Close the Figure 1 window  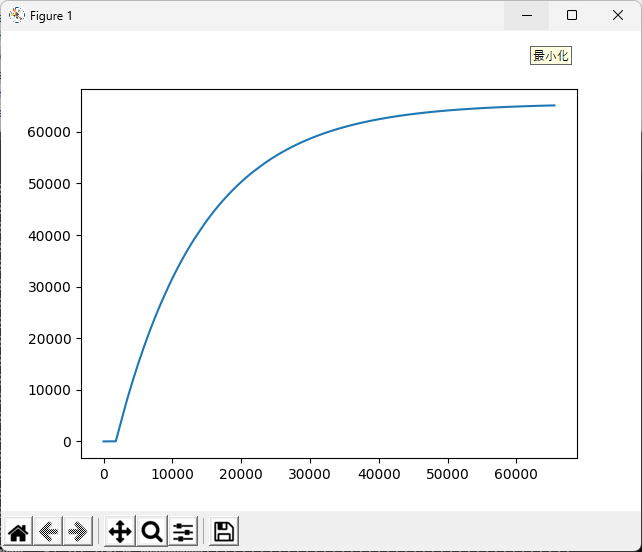[618, 15]
